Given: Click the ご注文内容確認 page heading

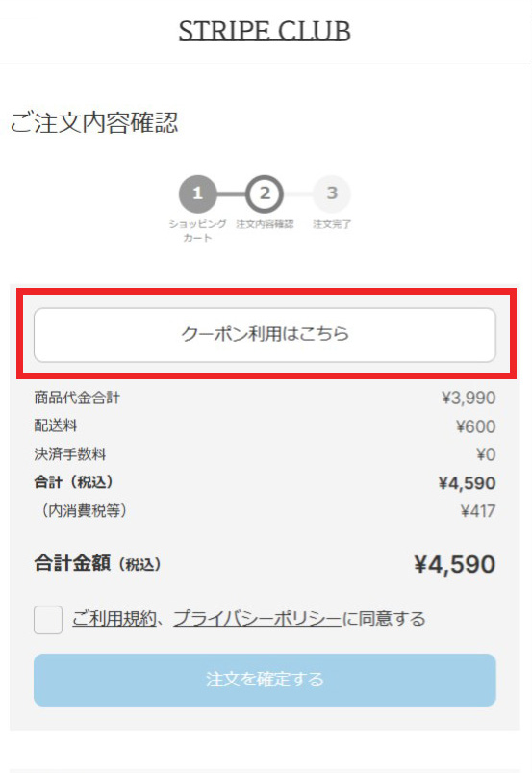Looking at the screenshot, I should pyautogui.click(x=94, y=122).
